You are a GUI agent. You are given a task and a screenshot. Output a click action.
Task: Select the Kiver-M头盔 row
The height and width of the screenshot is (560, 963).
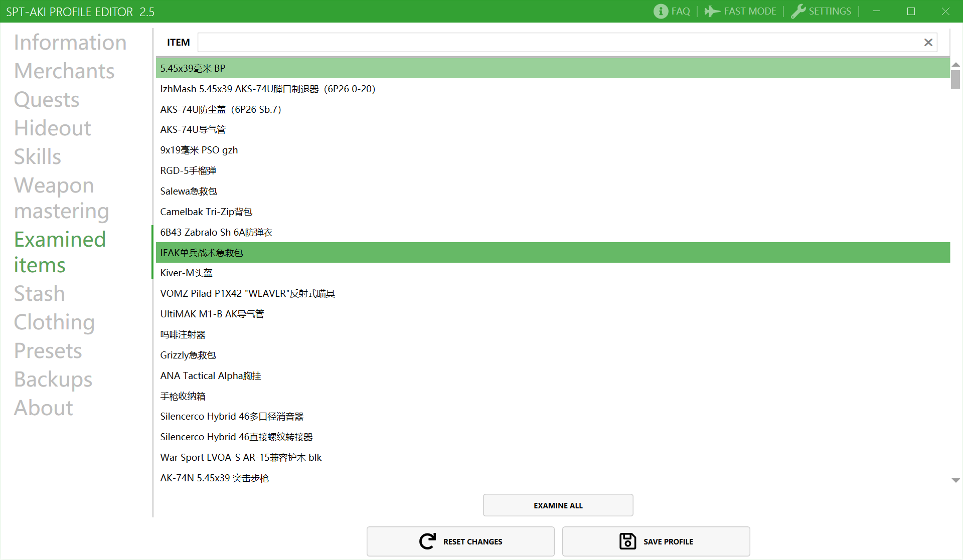pos(553,273)
